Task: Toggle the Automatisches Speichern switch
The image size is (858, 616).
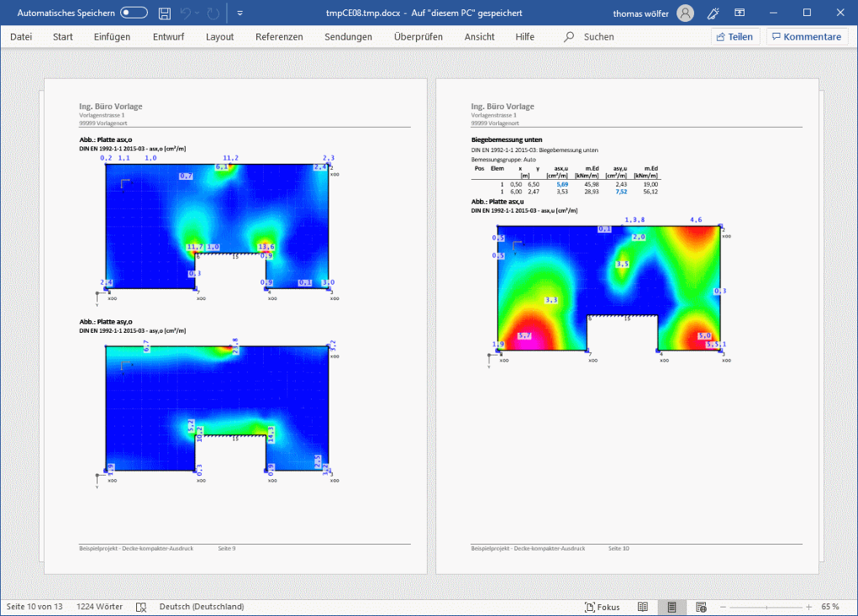Action: click(x=134, y=13)
